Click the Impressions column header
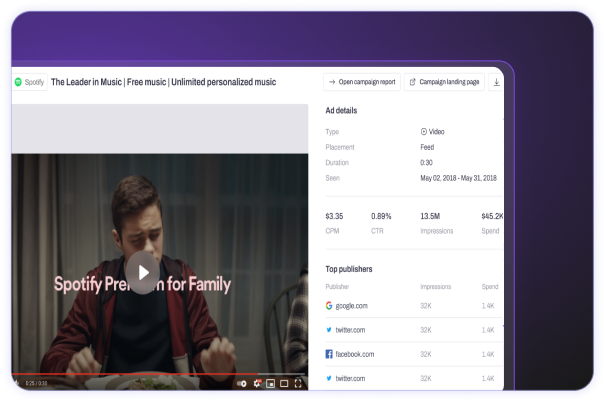Viewport: 605px width, 402px height. click(436, 285)
